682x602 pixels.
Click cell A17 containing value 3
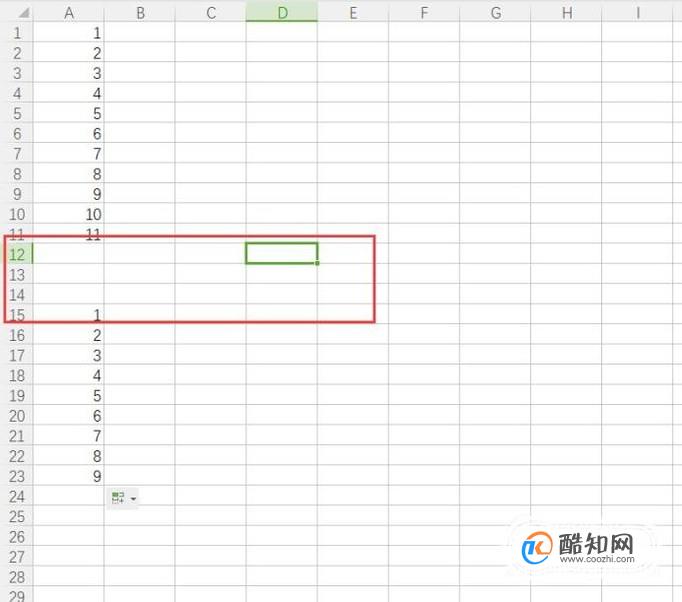pyautogui.click(x=69, y=355)
